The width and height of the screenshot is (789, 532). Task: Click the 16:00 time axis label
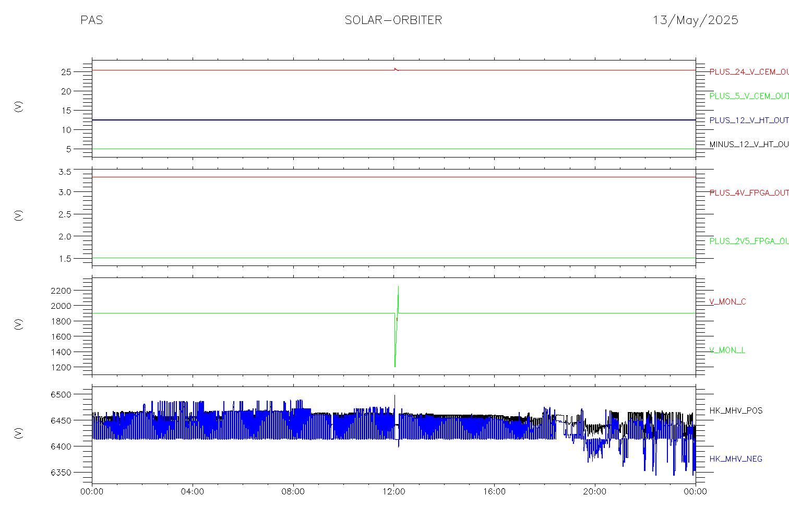[x=494, y=492]
